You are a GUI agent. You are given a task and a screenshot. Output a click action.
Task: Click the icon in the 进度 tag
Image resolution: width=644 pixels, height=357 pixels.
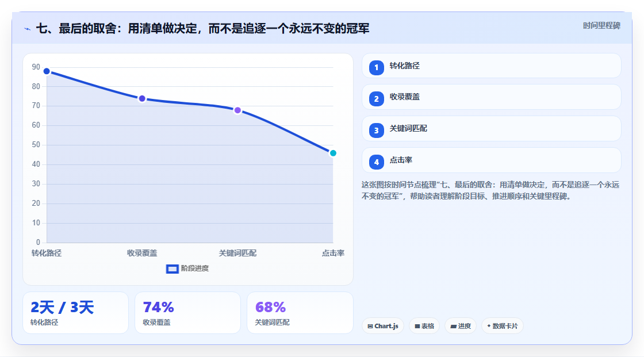coord(454,326)
